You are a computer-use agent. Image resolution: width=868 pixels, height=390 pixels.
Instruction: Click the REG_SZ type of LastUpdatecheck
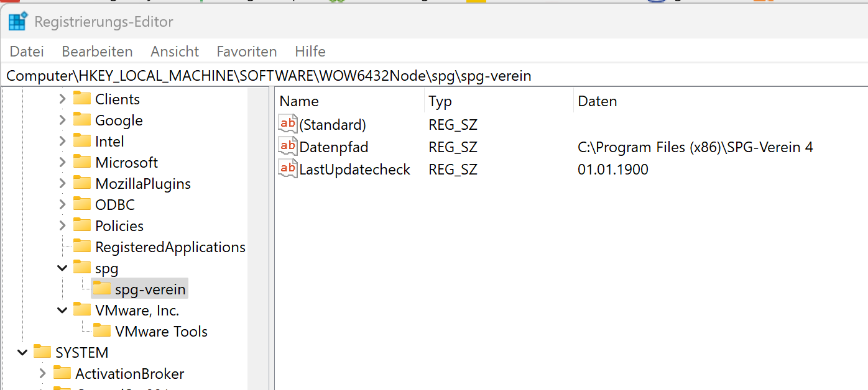(453, 170)
